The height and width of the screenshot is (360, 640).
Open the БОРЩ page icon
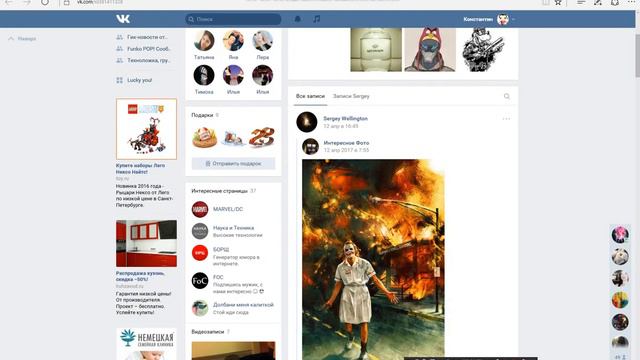point(200,253)
